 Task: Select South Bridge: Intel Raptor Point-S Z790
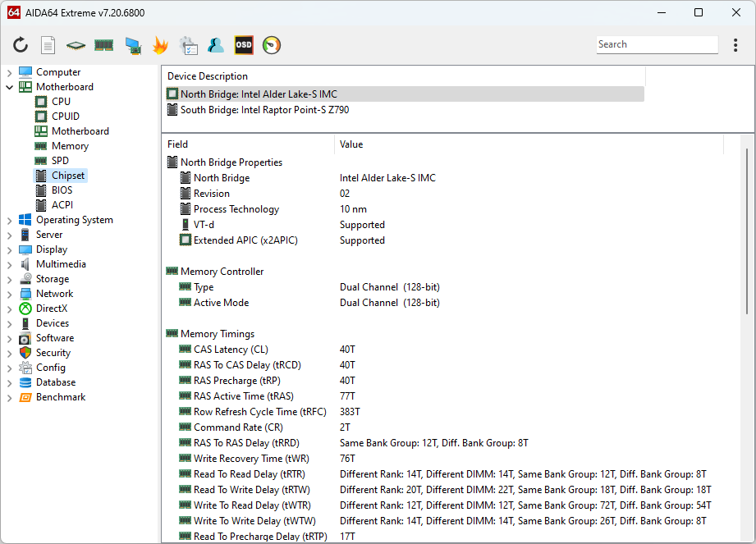point(264,110)
